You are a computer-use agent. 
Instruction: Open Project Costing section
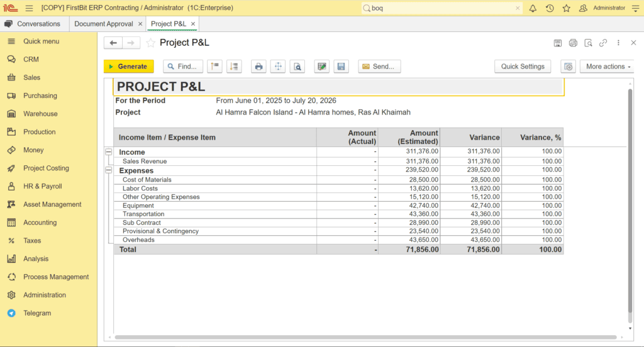48,168
